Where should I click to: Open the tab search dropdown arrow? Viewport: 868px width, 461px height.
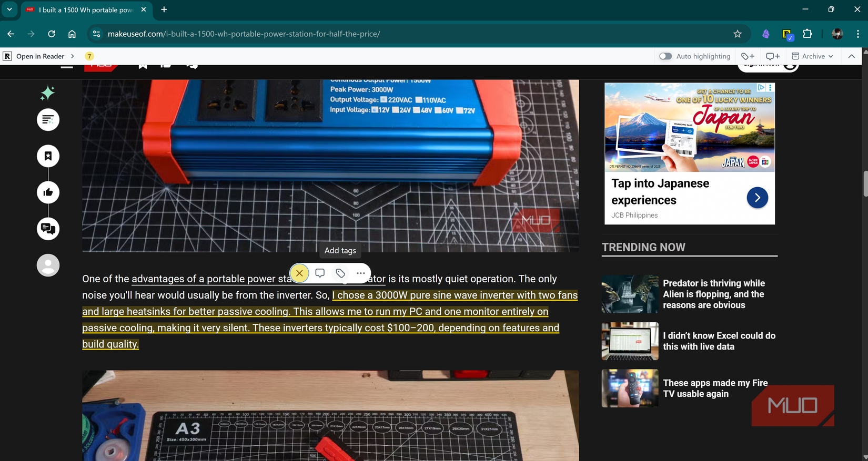point(9,9)
